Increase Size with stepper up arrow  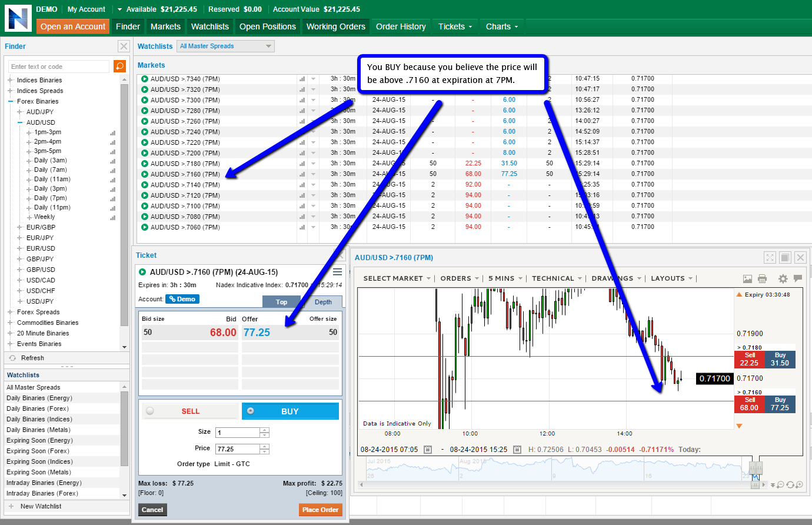click(265, 430)
